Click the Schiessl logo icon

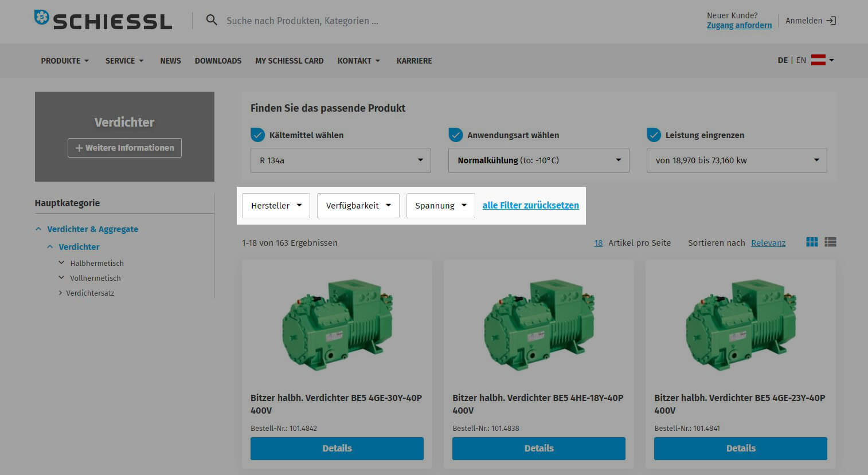(x=42, y=17)
